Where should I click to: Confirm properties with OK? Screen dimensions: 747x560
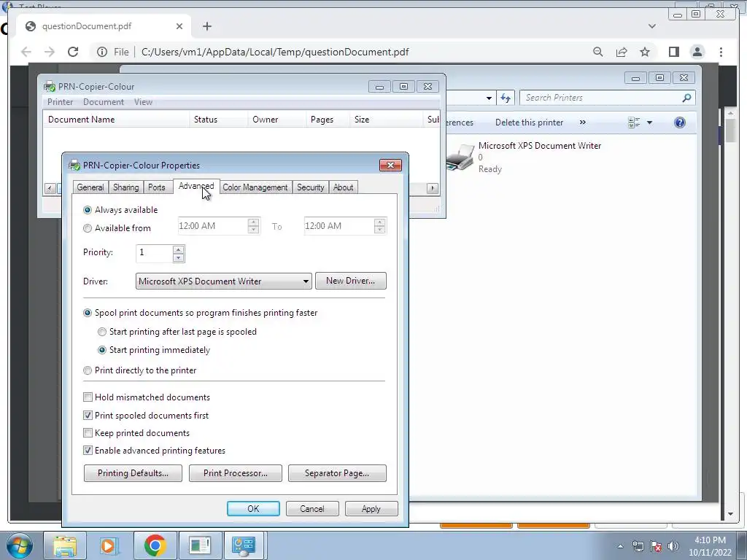coord(253,508)
